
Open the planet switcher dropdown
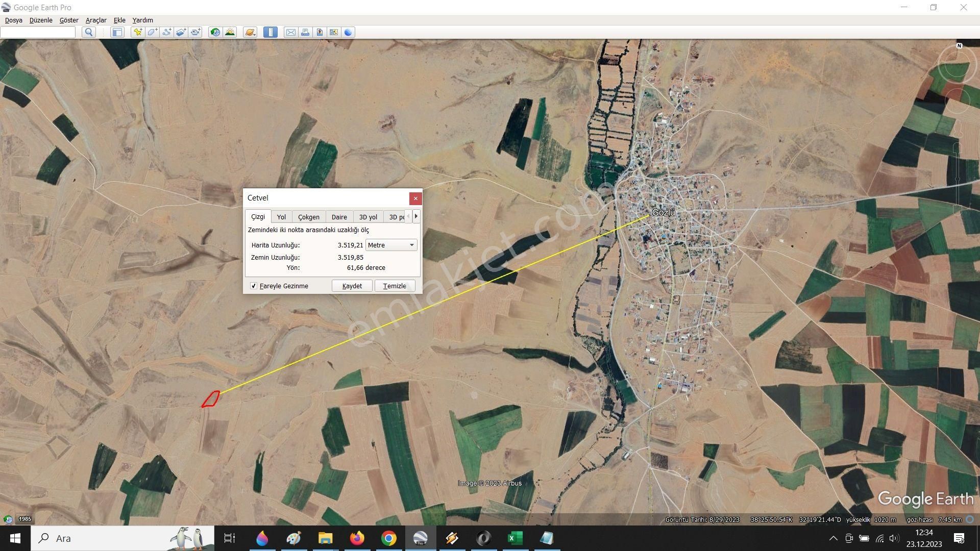click(x=250, y=32)
